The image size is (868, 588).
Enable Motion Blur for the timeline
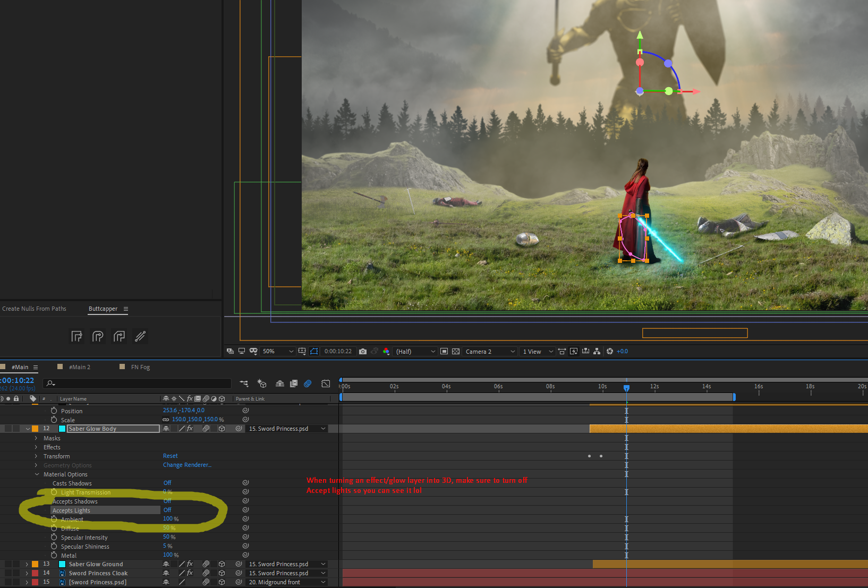point(308,384)
